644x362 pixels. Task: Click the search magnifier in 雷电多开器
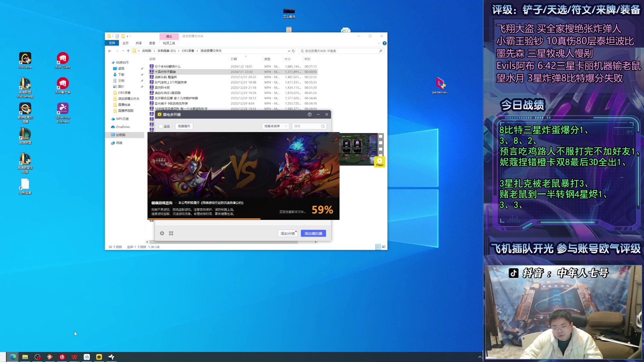(323, 126)
